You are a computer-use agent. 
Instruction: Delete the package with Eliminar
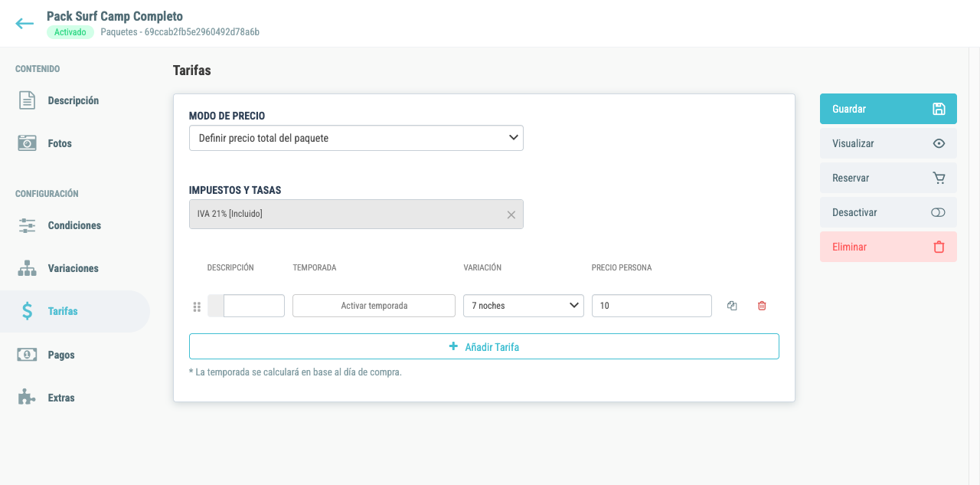pyautogui.click(x=888, y=247)
